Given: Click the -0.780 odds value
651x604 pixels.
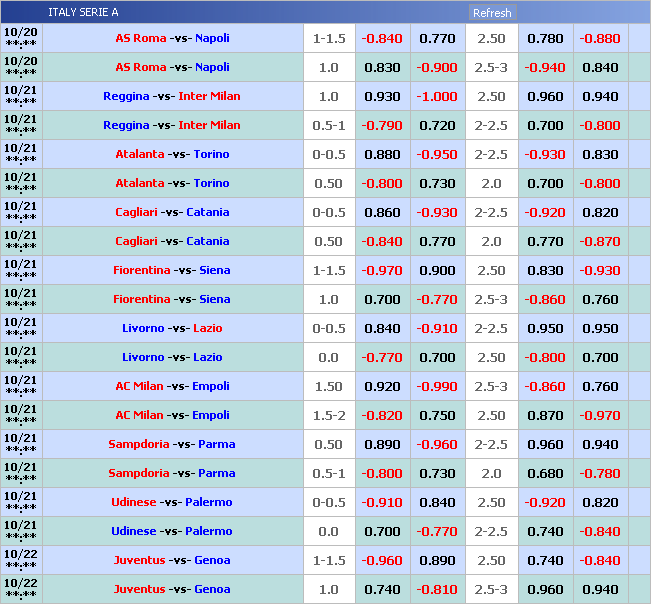Looking at the screenshot, I should [600, 473].
